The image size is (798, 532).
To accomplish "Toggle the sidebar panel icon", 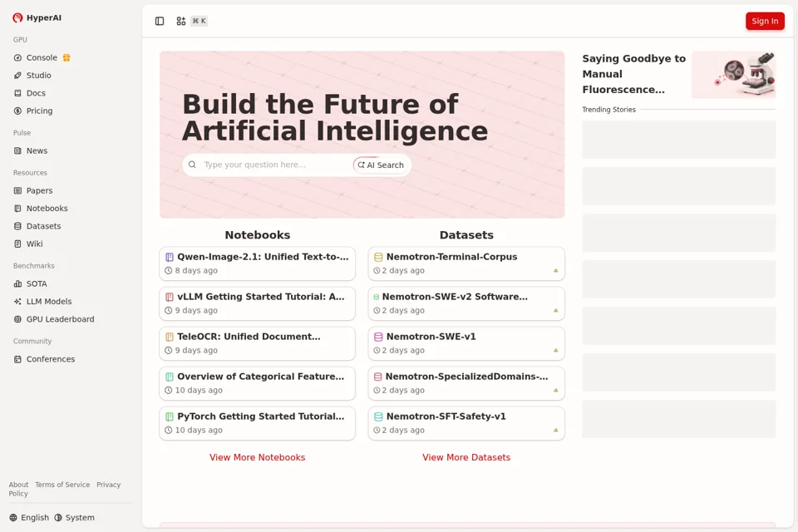I will (x=160, y=21).
